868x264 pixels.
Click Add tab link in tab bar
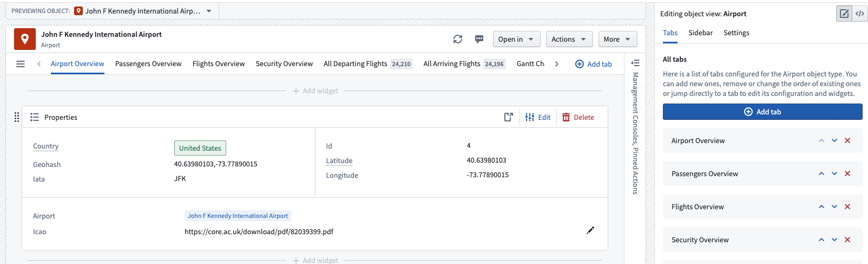coord(594,64)
